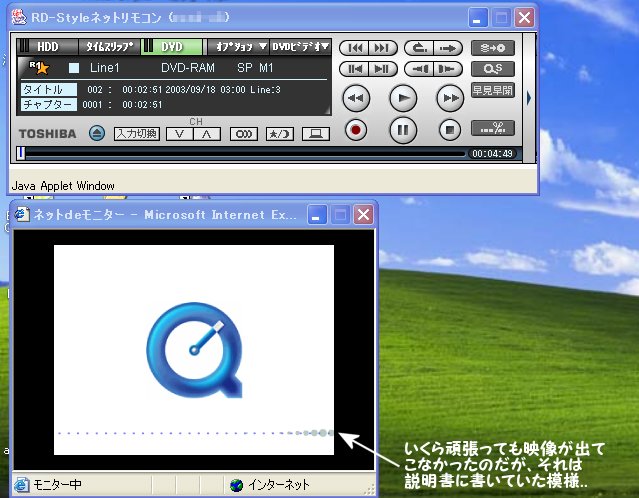Stop playback with the stop button

(450, 130)
